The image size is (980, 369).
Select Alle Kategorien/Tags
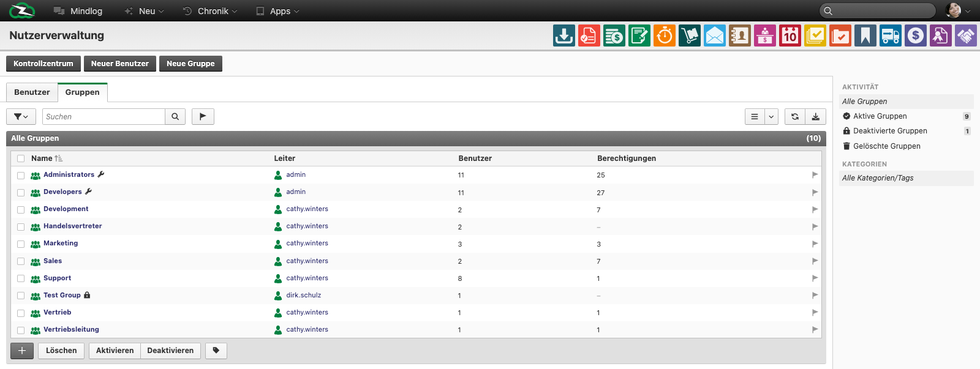(x=907, y=178)
